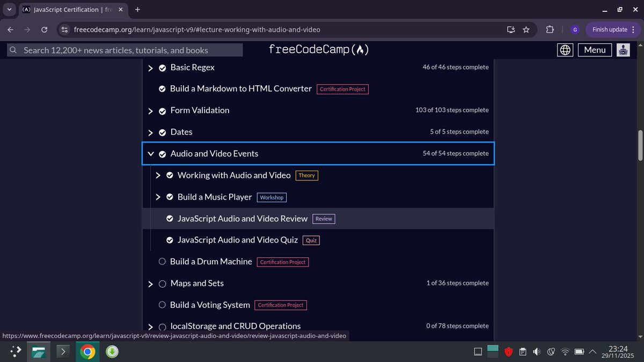The height and width of the screenshot is (362, 644).
Task: Bookmark the page with the star icon
Action: pyautogui.click(x=526, y=29)
